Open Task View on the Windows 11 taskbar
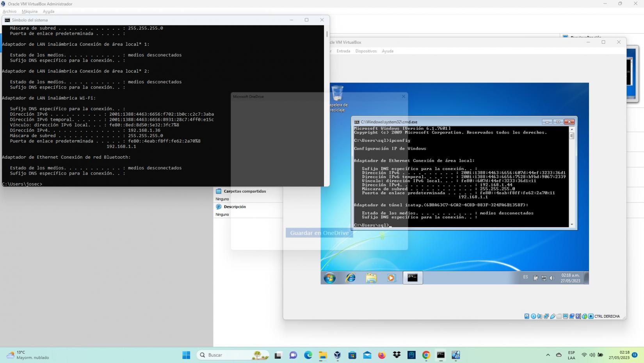This screenshot has width=644, height=363. [x=278, y=355]
